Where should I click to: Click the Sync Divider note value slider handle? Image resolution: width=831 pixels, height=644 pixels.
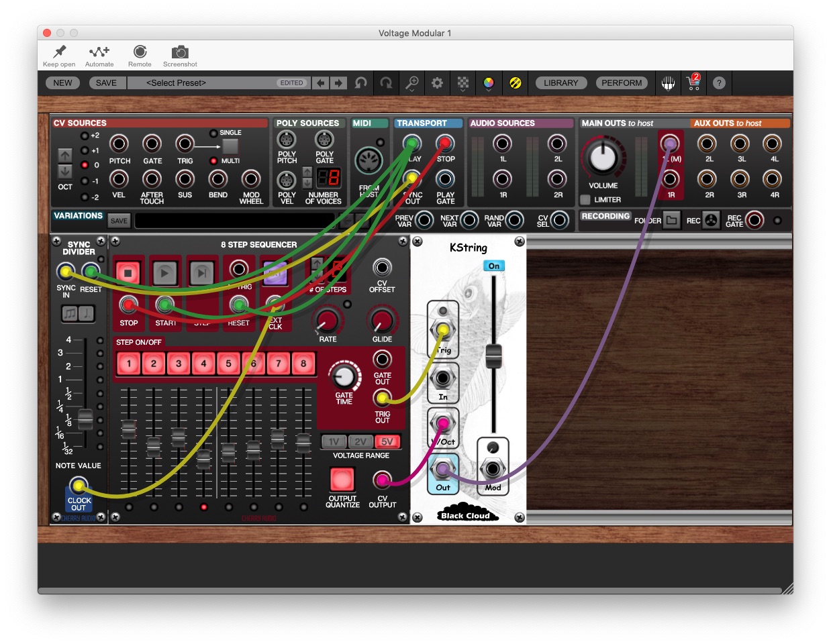click(x=85, y=419)
